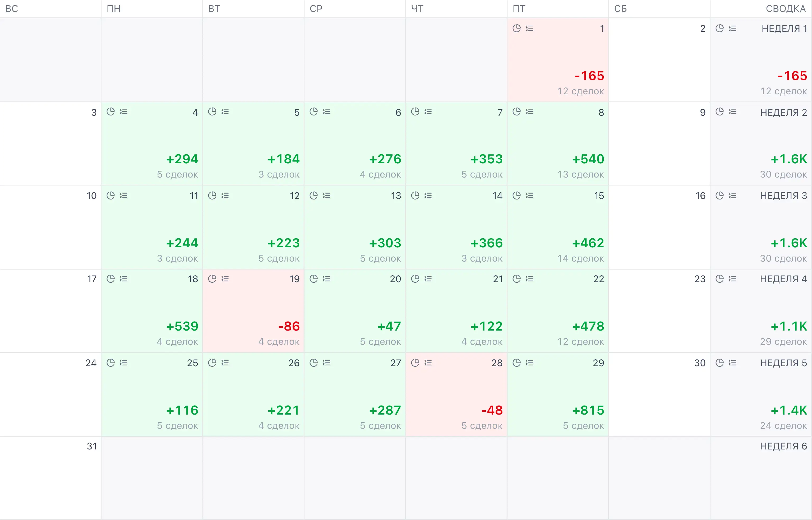The image size is (812, 520).
Task: Open list icon for НЕДЕЛЯ 5 summary
Action: coord(732,363)
